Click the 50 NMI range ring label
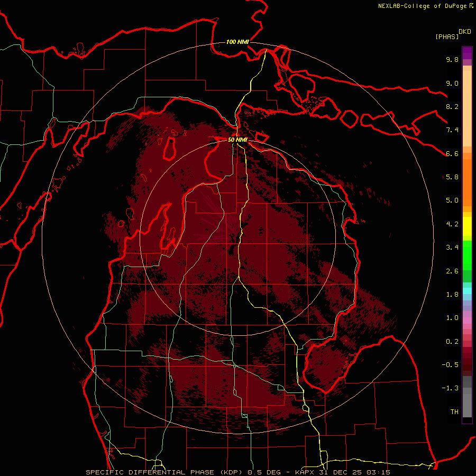This screenshot has height=476, width=476. (x=237, y=140)
